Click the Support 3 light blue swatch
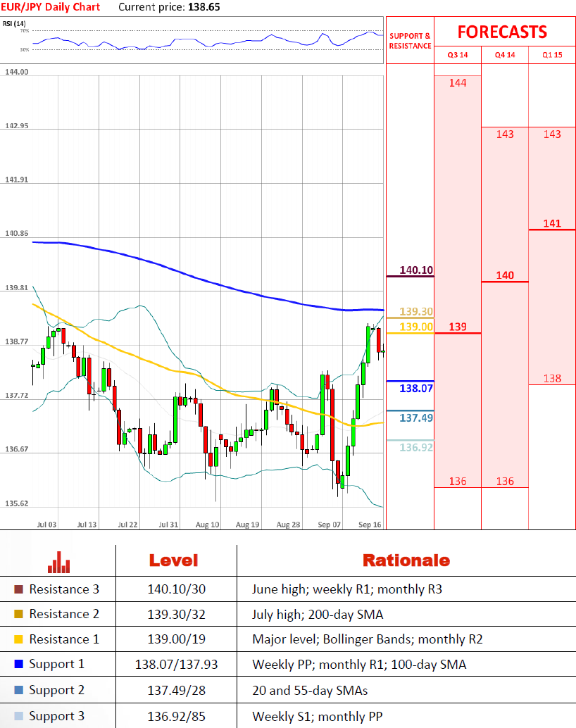 point(18,716)
